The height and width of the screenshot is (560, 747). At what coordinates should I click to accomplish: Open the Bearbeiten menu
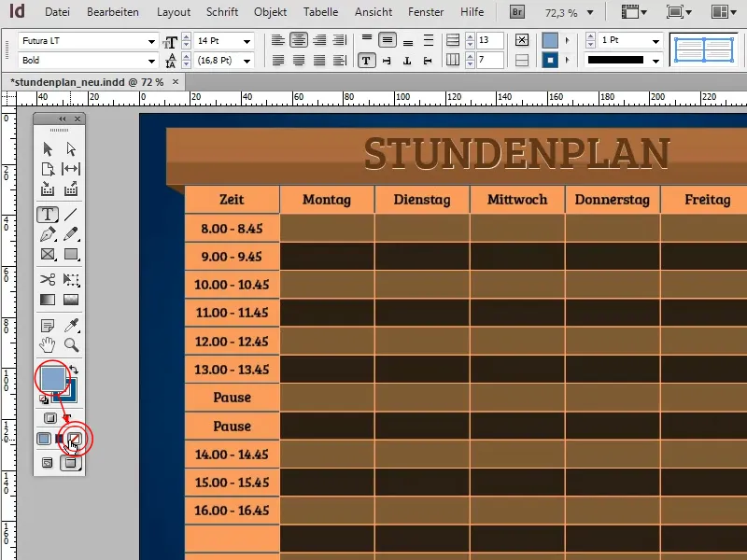[x=113, y=12]
